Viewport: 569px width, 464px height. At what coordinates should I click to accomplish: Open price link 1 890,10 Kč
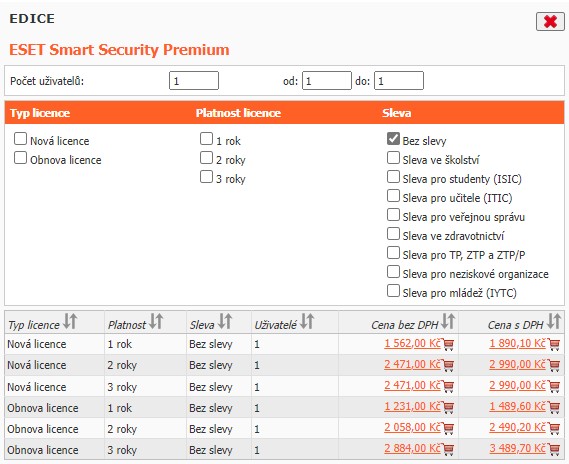517,343
